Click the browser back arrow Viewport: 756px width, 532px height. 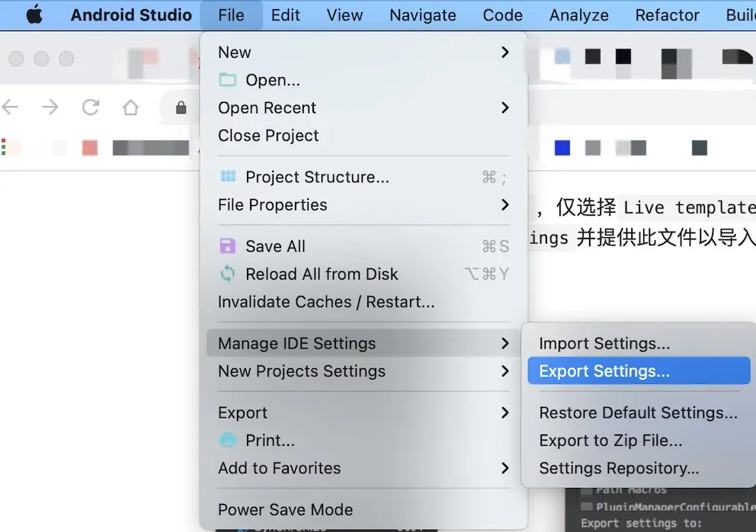[x=11, y=107]
